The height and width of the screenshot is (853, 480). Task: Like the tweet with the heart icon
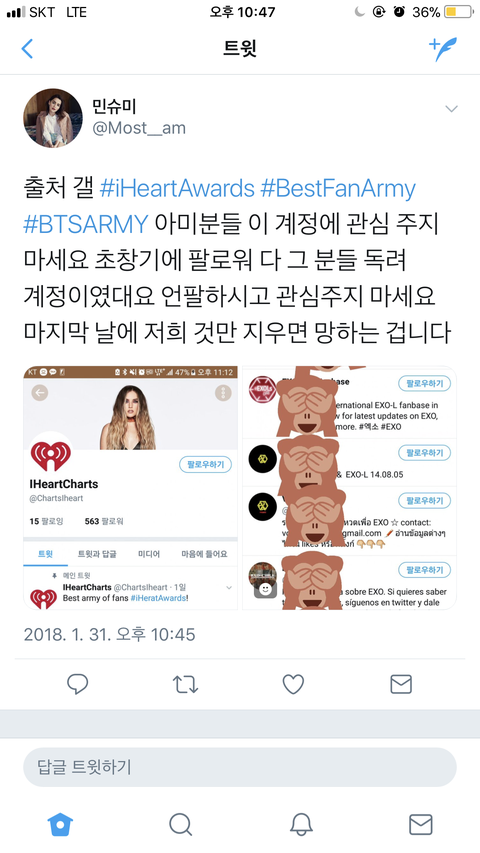pos(293,684)
